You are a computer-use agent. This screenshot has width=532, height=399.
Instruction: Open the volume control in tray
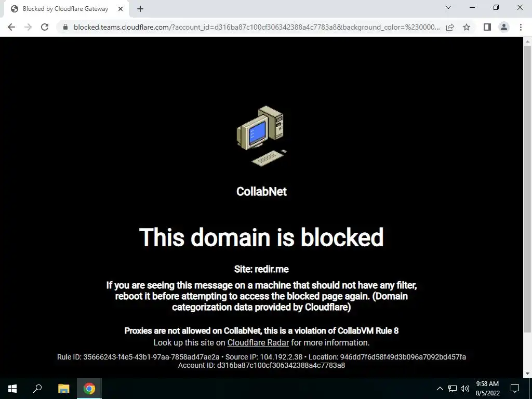(465, 389)
